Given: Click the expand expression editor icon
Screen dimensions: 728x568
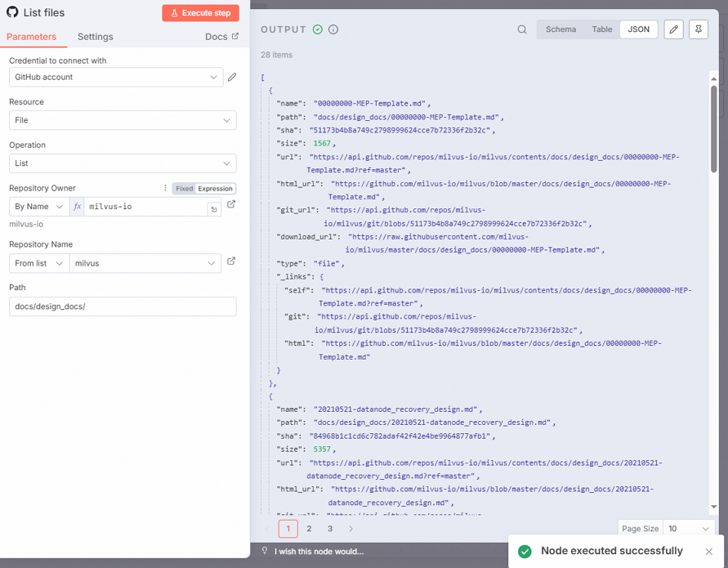Looking at the screenshot, I should pyautogui.click(x=214, y=209).
